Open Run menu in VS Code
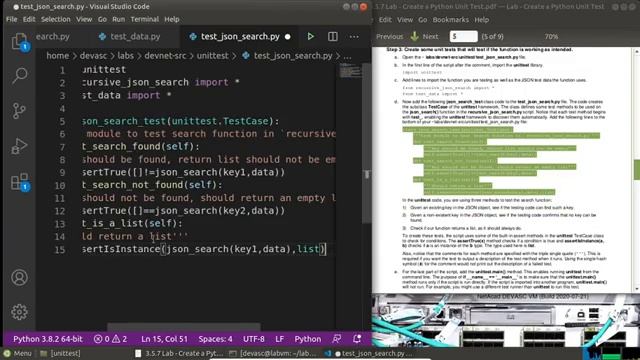The image size is (640, 360). tap(118, 19)
